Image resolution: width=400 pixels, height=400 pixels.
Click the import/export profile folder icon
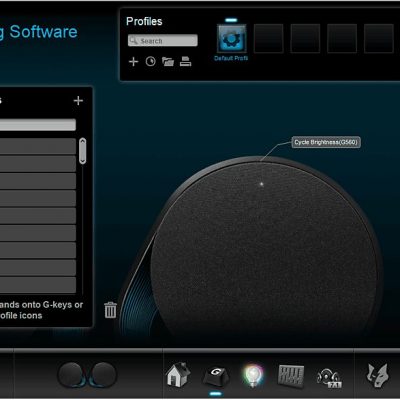(x=168, y=61)
